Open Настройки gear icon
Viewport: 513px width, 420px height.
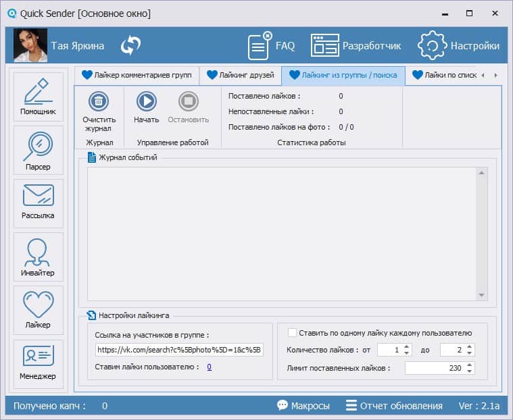(432, 45)
